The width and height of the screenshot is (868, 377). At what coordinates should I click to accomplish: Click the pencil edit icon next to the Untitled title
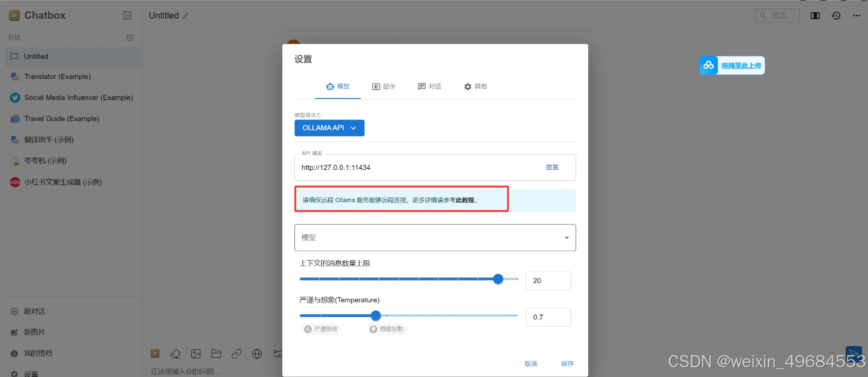186,16
